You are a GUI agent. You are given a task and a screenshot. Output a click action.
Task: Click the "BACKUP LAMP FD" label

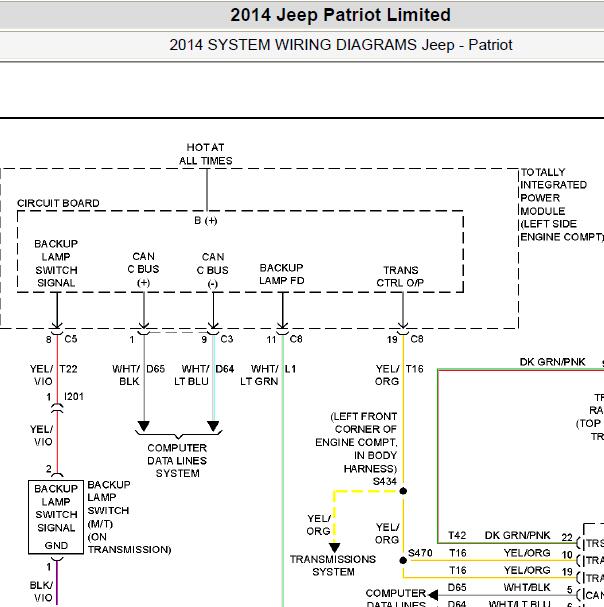(281, 274)
